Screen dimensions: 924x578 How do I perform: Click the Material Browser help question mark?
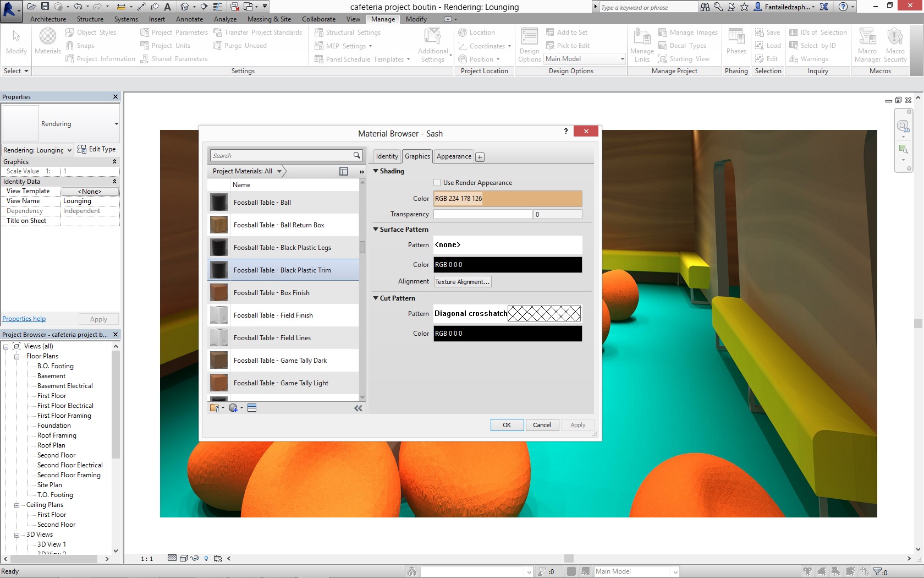(566, 131)
